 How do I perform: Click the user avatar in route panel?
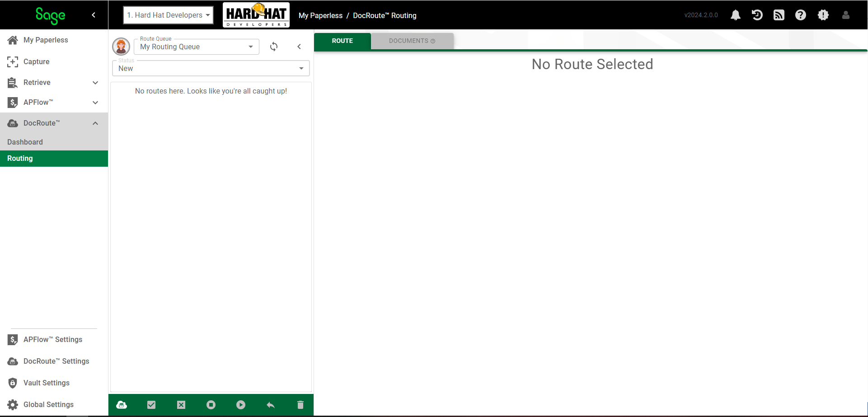[121, 47]
